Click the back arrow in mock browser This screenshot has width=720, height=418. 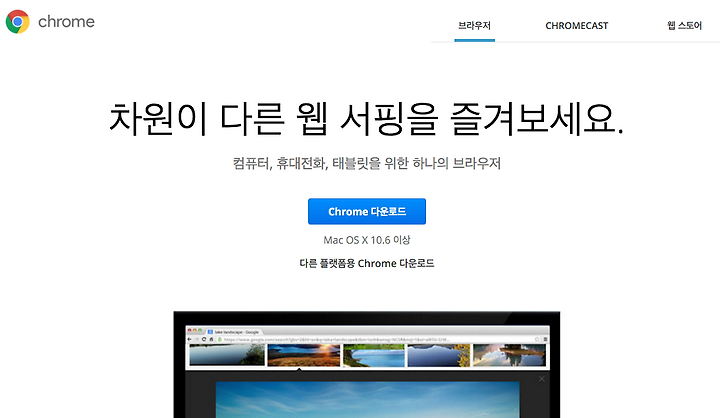click(x=190, y=339)
